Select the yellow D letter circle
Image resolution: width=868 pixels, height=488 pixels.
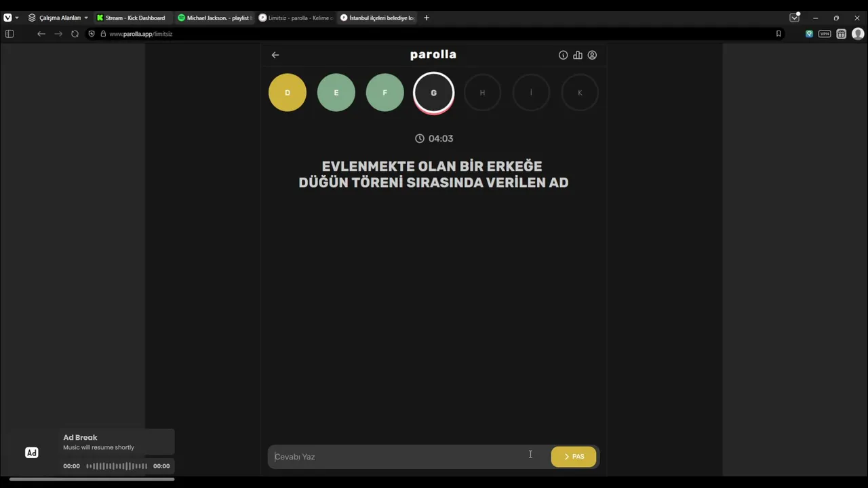click(x=288, y=92)
